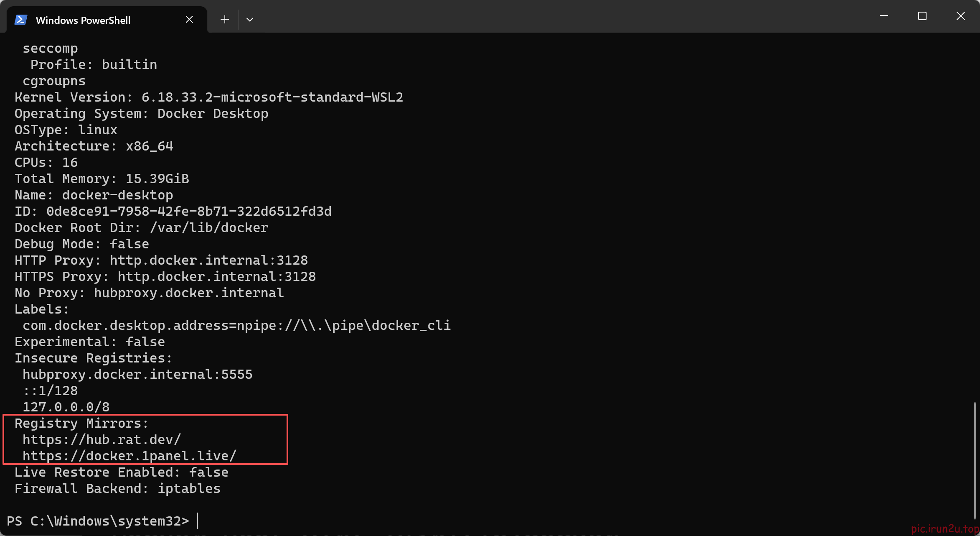This screenshot has height=536, width=980.
Task: Click the https://hub.rat.dev/ mirror URL
Action: (102, 439)
